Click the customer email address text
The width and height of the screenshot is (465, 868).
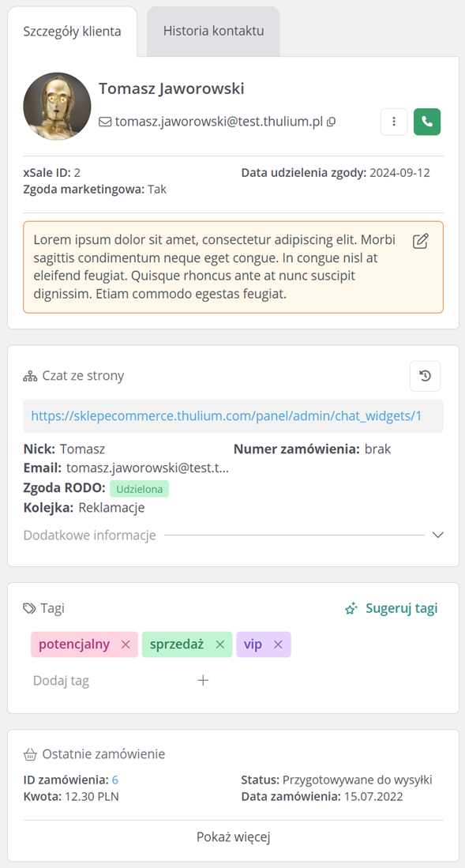coord(219,122)
